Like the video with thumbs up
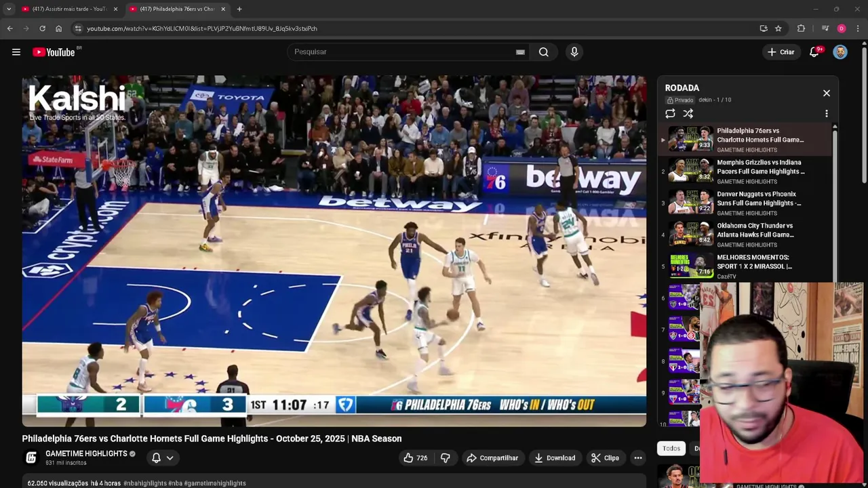The height and width of the screenshot is (488, 868). [x=416, y=458]
